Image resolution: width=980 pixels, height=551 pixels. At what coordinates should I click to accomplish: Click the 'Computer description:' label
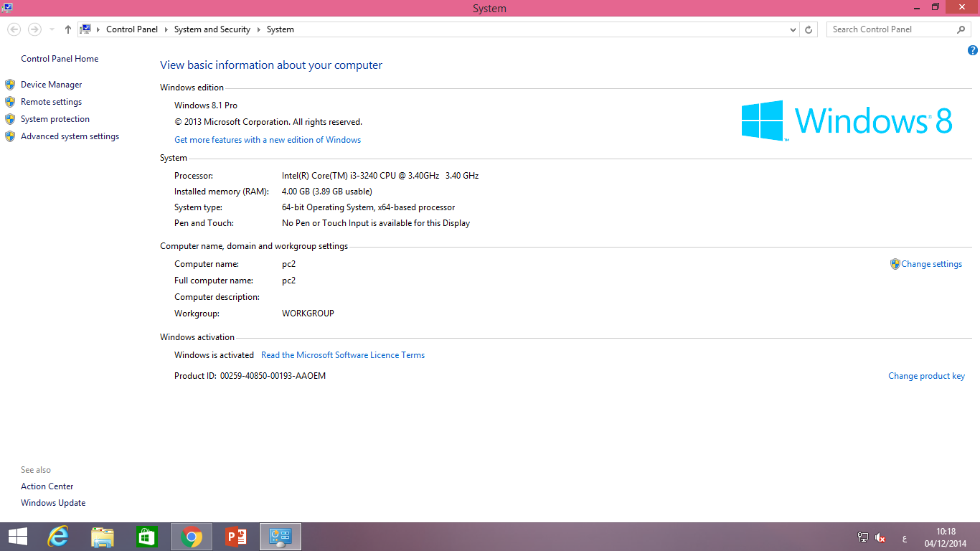click(x=217, y=297)
